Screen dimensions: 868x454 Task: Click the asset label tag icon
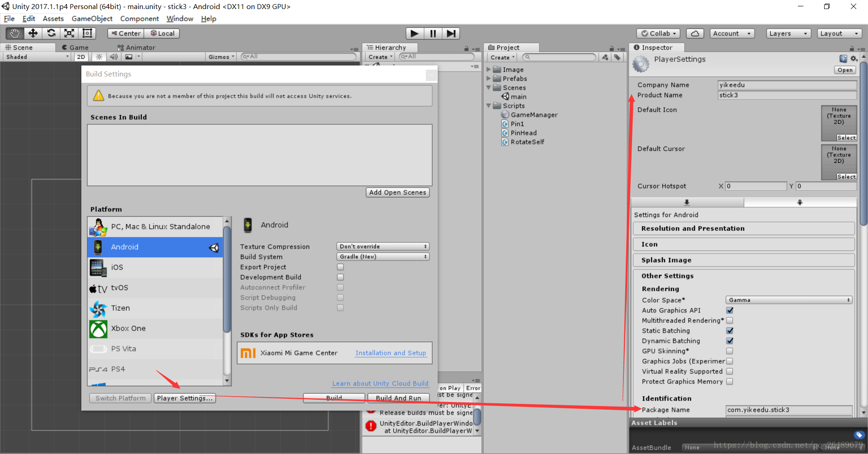(x=859, y=435)
